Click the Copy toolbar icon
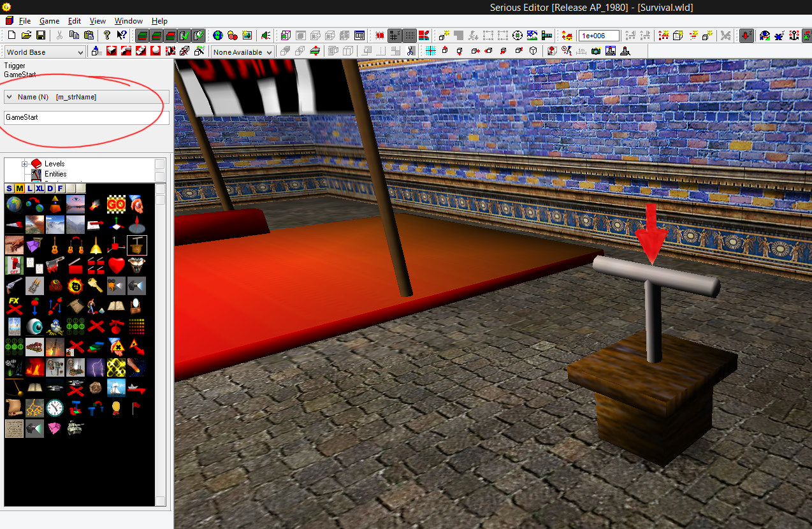 (x=75, y=35)
